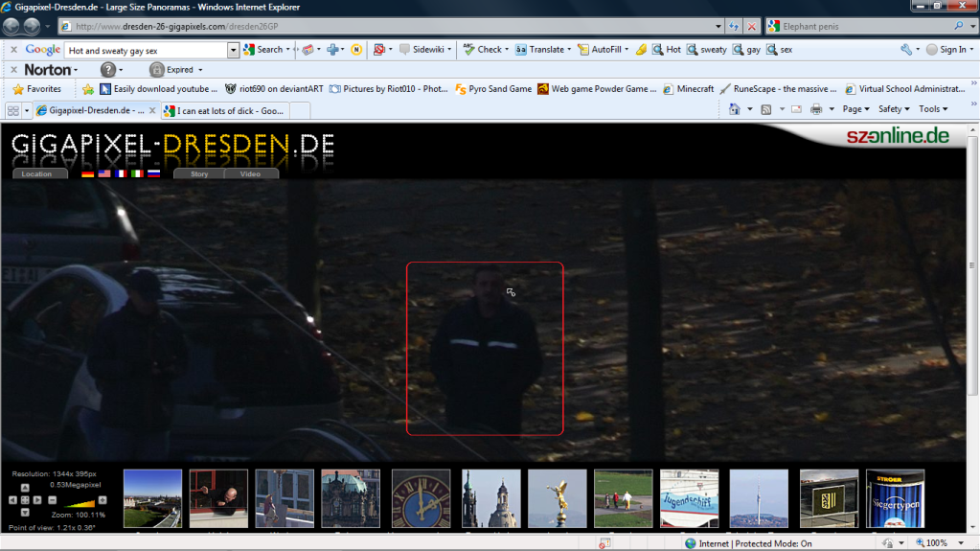Open the Quick Tabs list dropdown arrow
980x551 pixels.
(x=27, y=111)
